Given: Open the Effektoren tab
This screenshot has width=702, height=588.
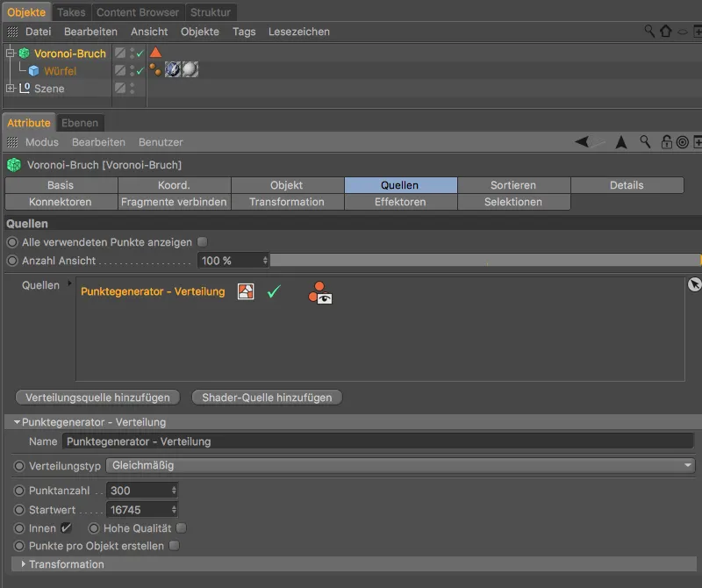Looking at the screenshot, I should (400, 202).
